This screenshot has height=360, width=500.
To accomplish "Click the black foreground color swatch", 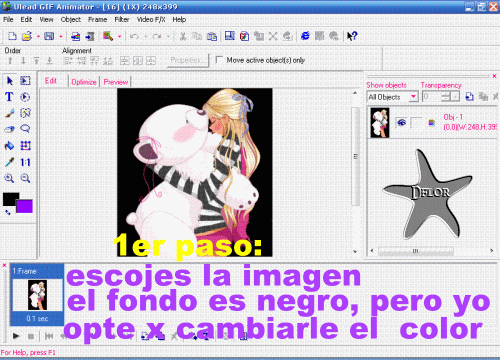I will (x=9, y=199).
